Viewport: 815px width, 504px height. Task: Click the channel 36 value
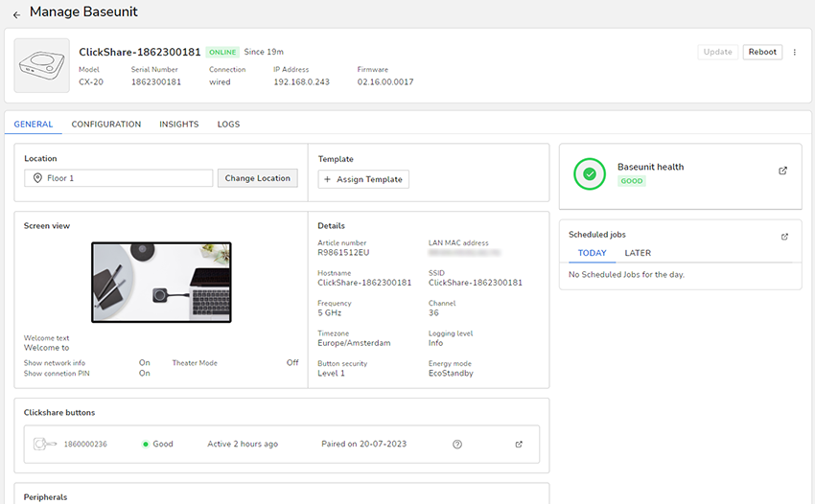(433, 312)
